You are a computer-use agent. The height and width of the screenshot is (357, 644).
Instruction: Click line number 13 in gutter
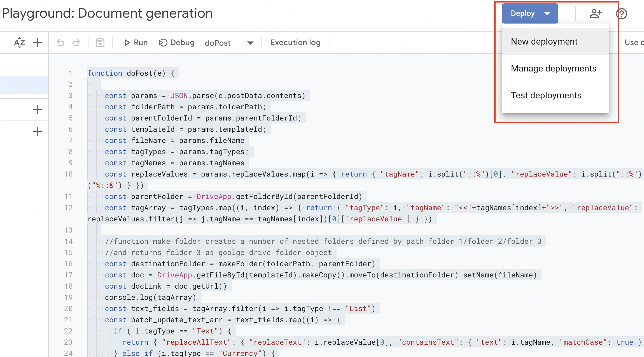68,230
